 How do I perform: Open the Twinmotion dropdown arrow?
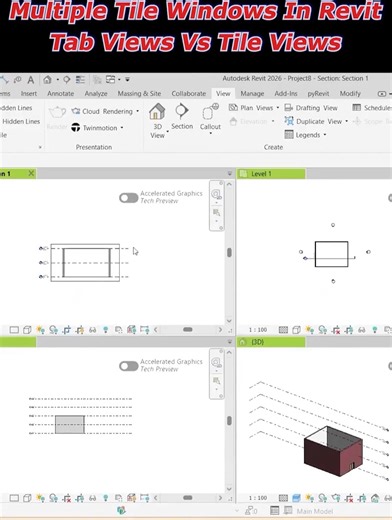coord(122,128)
